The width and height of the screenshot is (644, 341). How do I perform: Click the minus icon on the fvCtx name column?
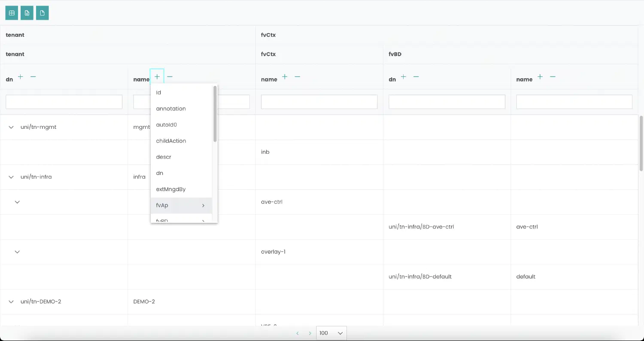point(297,77)
